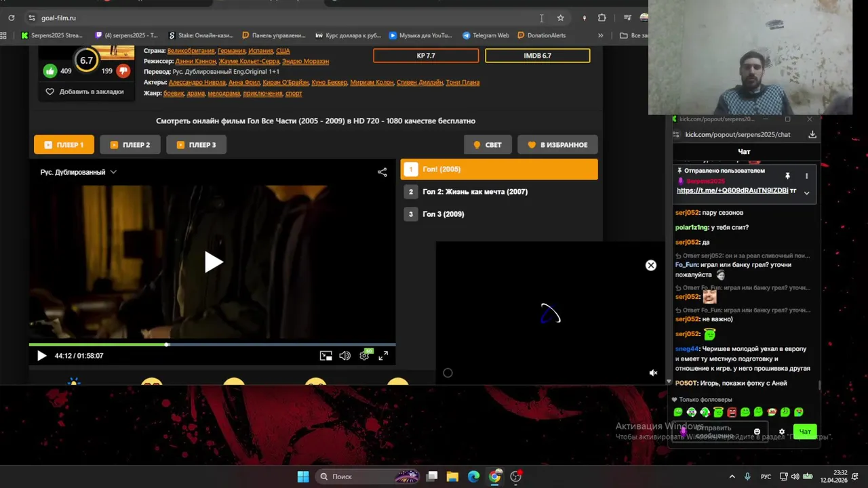Unpin the pinned message in Kick chat
Image resolution: width=868 pixels, height=488 pixels.
(787, 176)
